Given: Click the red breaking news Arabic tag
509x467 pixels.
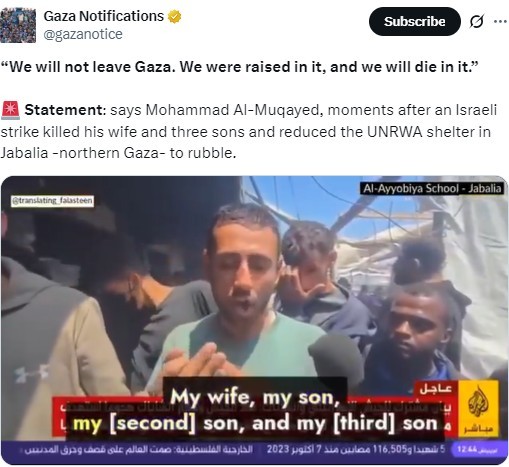Looking at the screenshot, I should (436, 388).
